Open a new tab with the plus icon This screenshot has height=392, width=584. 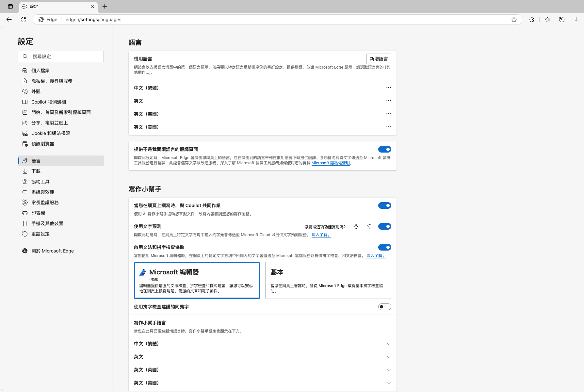coord(105,7)
